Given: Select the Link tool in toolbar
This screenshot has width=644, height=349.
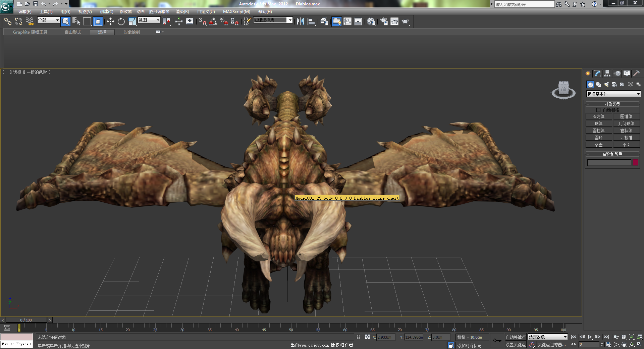Looking at the screenshot, I should pyautogui.click(x=8, y=21).
